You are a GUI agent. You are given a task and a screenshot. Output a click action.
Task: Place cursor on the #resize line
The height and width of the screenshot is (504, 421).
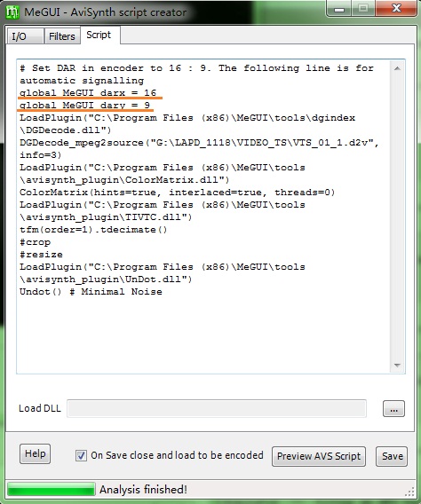(41, 255)
